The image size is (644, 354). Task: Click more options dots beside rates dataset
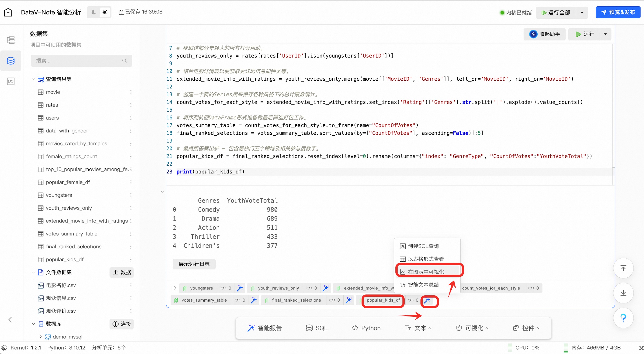(x=131, y=105)
